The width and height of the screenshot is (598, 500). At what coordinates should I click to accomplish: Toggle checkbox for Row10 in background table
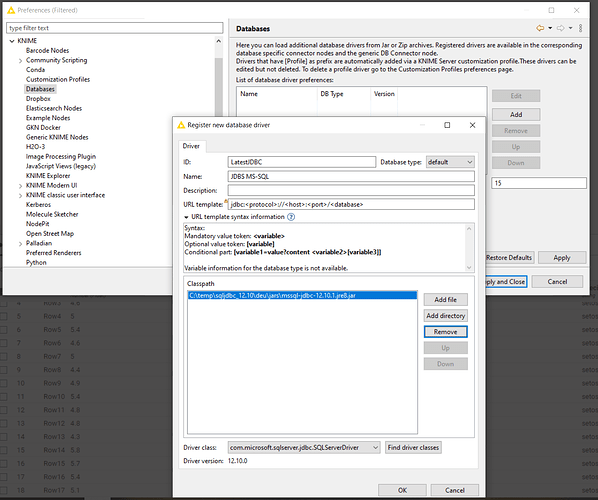[x=4, y=397]
